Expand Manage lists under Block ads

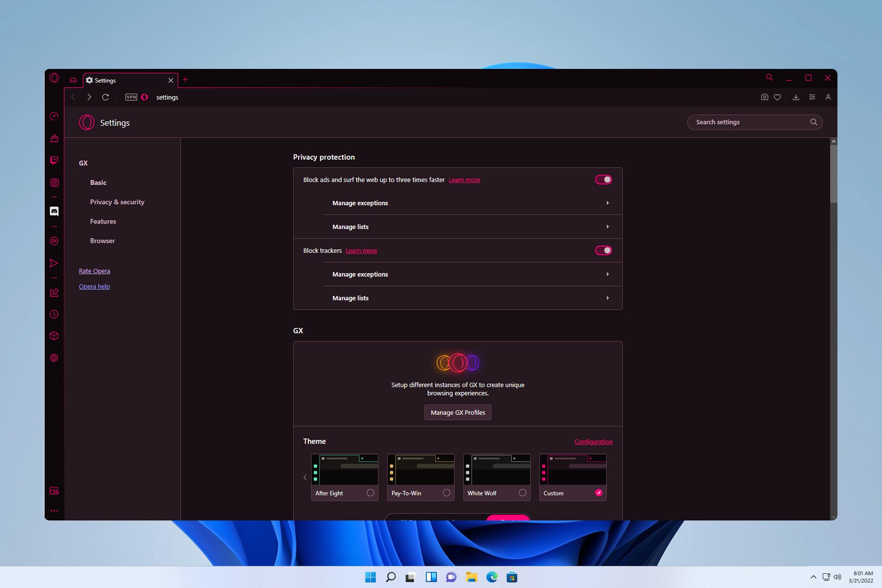pos(472,227)
